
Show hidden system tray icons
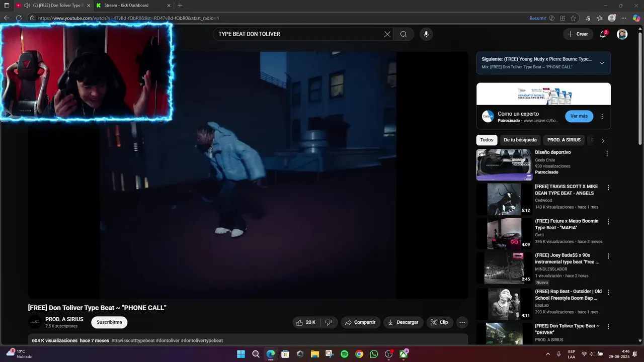[548, 354]
